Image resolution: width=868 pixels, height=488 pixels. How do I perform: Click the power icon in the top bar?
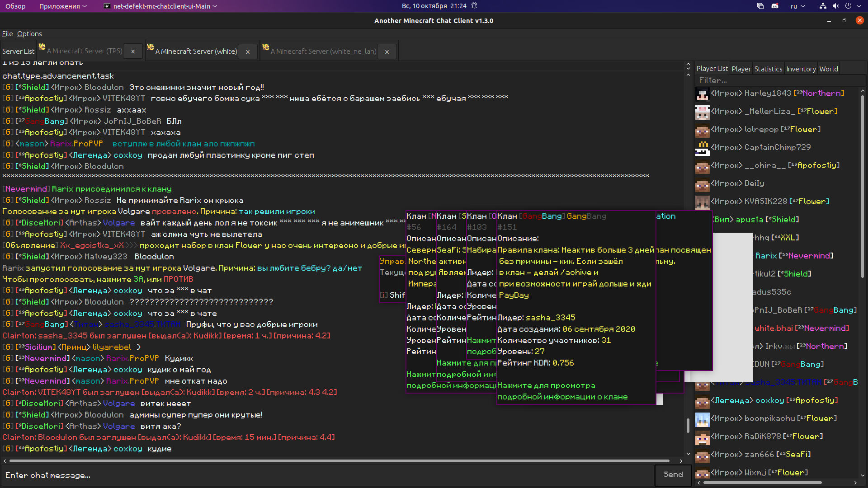(848, 6)
